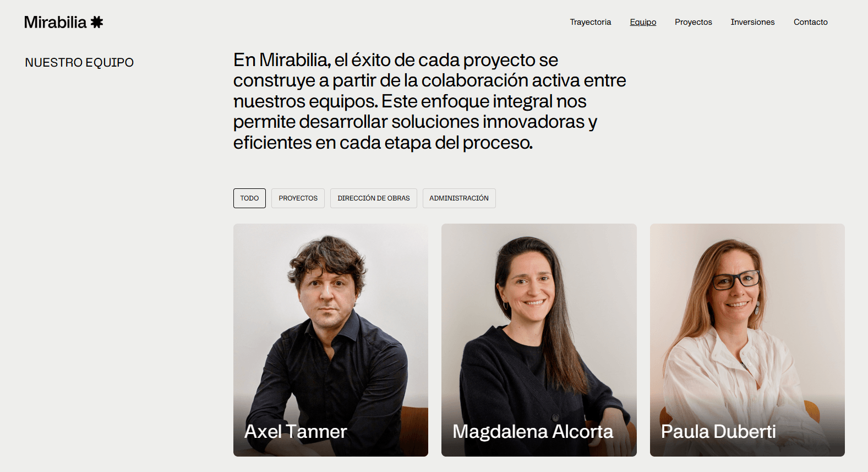Select the TODO filter tab
868x472 pixels.
[x=249, y=198]
